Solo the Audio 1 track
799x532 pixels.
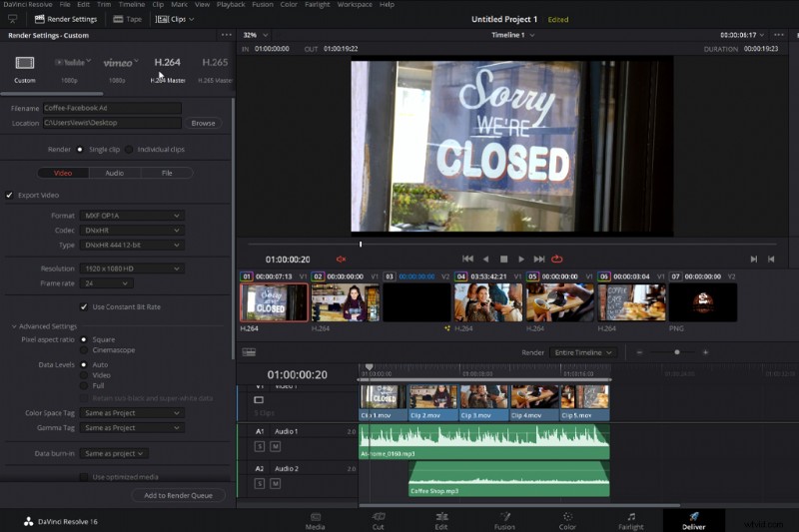(260, 446)
